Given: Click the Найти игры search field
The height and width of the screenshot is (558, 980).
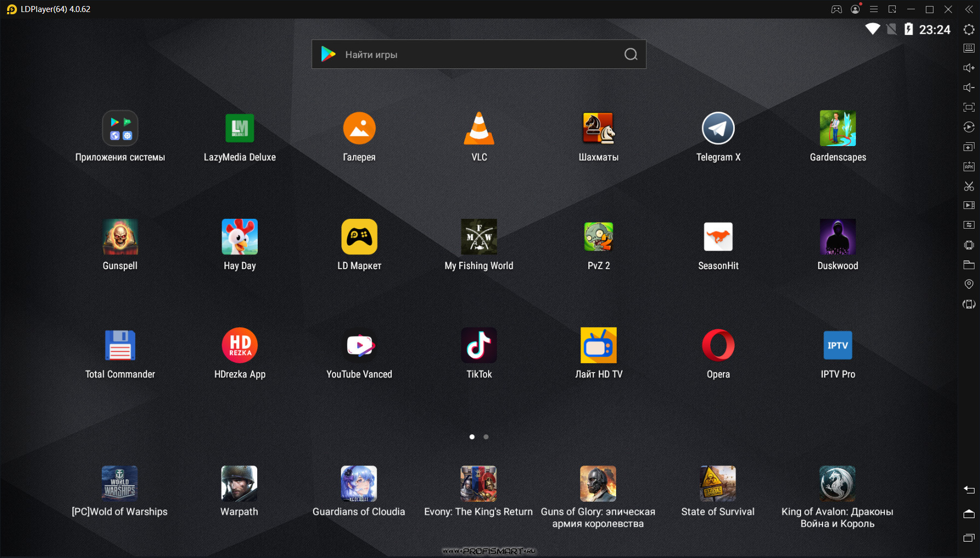Looking at the screenshot, I should [x=479, y=54].
